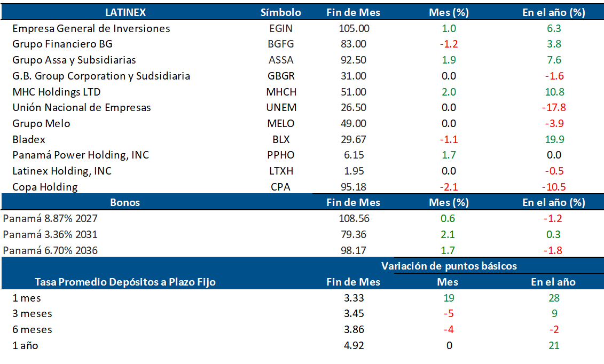Click ASSA price value 92.50
Screen dimensions: 604x364
click(x=354, y=60)
